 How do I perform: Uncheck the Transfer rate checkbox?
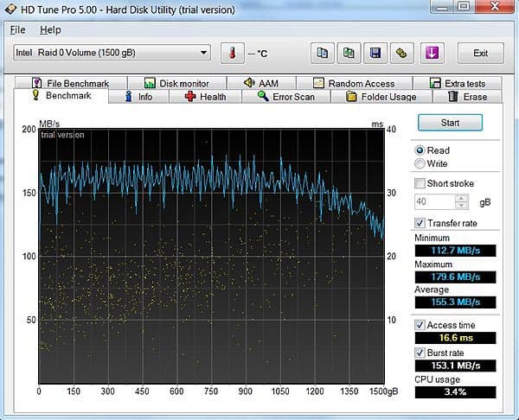420,223
